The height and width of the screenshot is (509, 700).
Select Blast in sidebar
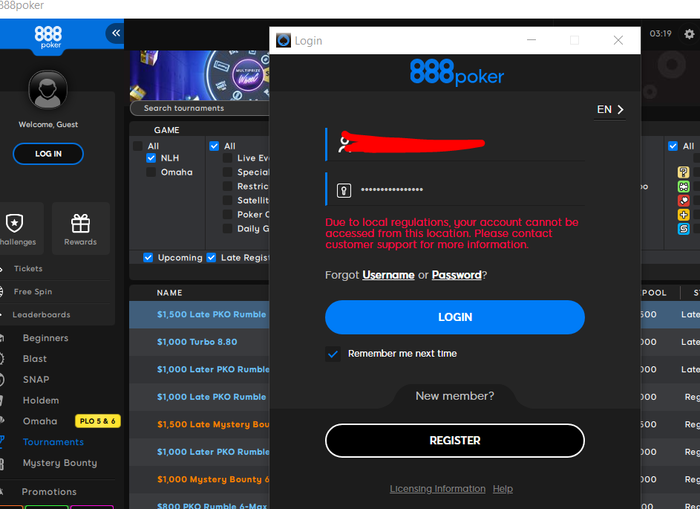coord(35,359)
